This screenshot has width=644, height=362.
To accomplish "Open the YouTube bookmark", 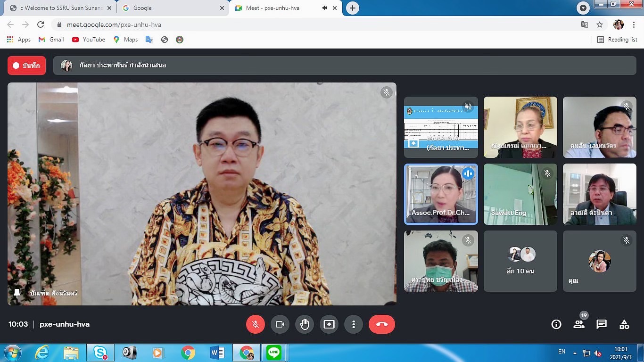I will click(x=89, y=40).
